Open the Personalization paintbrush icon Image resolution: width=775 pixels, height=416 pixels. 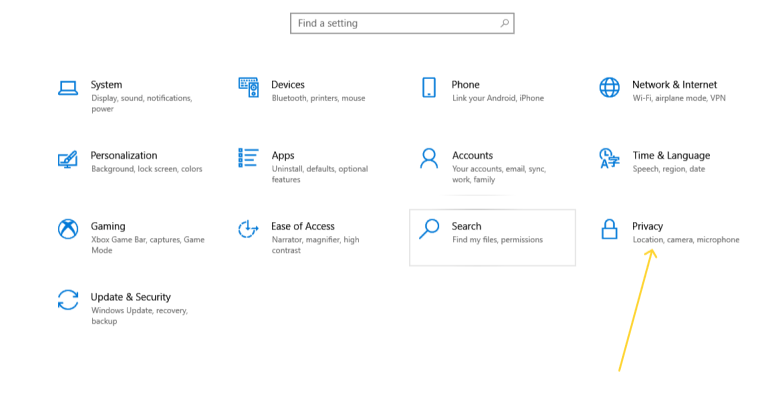pos(68,159)
